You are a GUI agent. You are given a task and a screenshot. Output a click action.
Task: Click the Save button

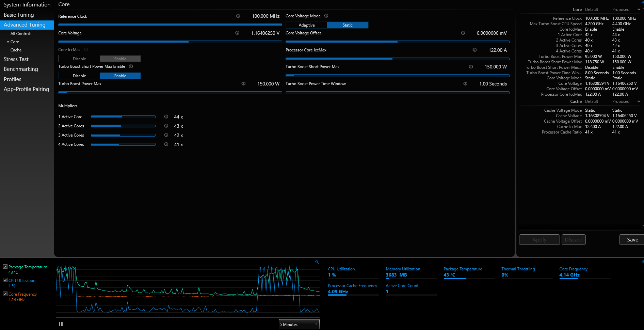pos(632,239)
